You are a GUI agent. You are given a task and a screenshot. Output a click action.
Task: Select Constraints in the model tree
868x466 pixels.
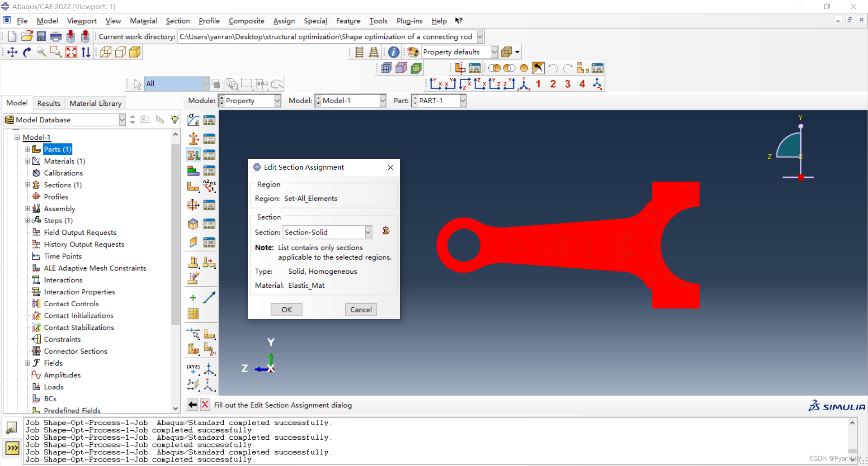(62, 339)
